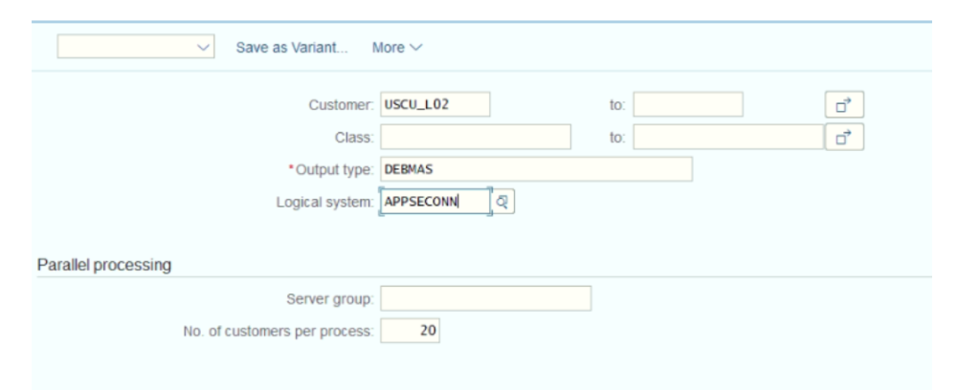Click the Customer: field label

tap(341, 105)
